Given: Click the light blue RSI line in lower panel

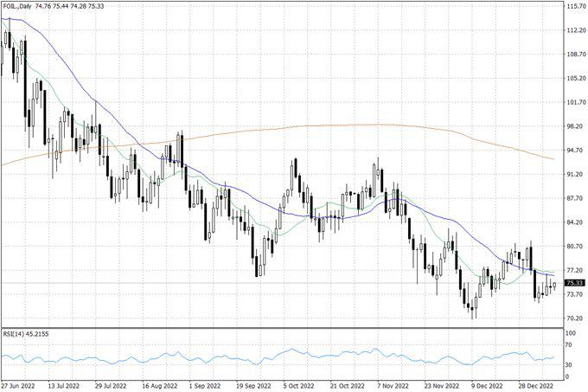Looking at the screenshot, I should pyautogui.click(x=294, y=350).
